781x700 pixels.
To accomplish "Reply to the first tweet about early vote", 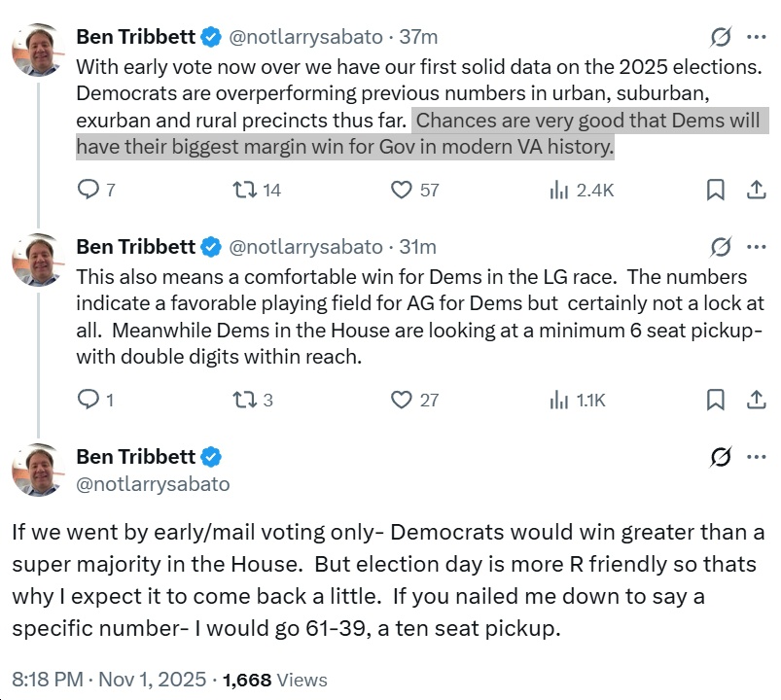I will (88, 191).
